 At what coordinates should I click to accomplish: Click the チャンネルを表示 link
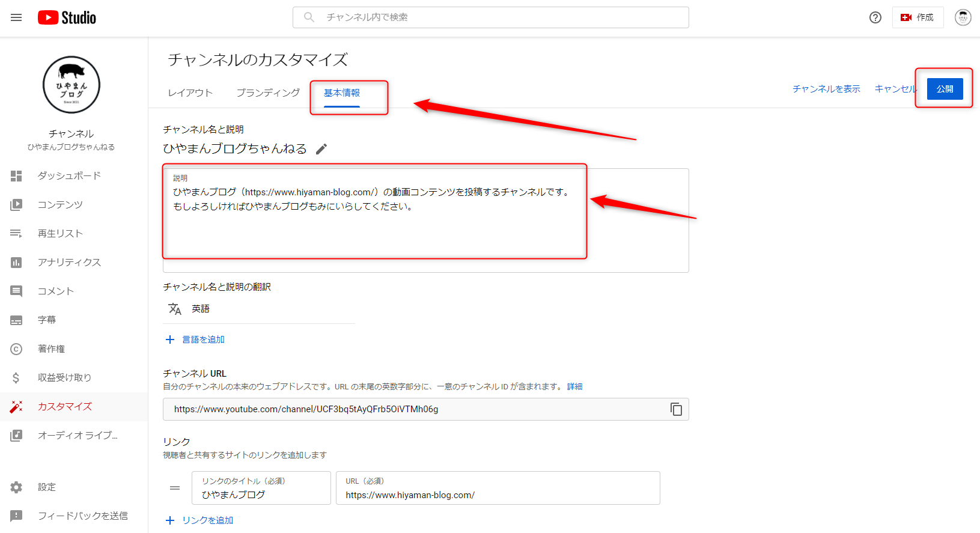click(x=826, y=89)
